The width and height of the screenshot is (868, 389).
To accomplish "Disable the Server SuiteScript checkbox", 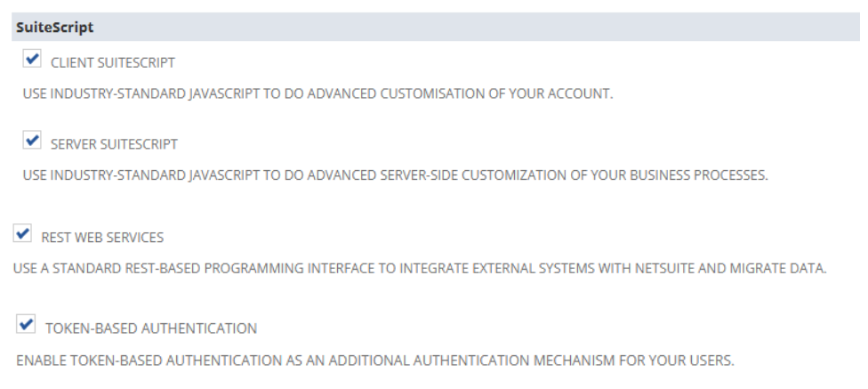I will [x=32, y=141].
